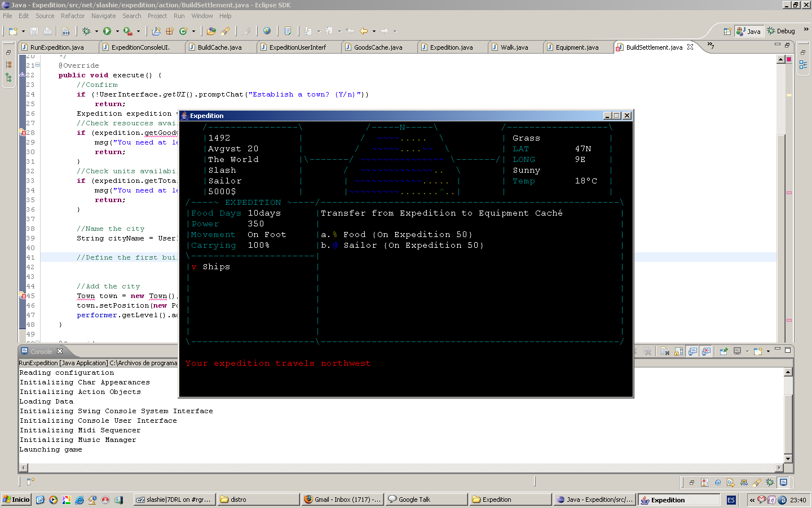Click the Inicio start button

point(16,500)
